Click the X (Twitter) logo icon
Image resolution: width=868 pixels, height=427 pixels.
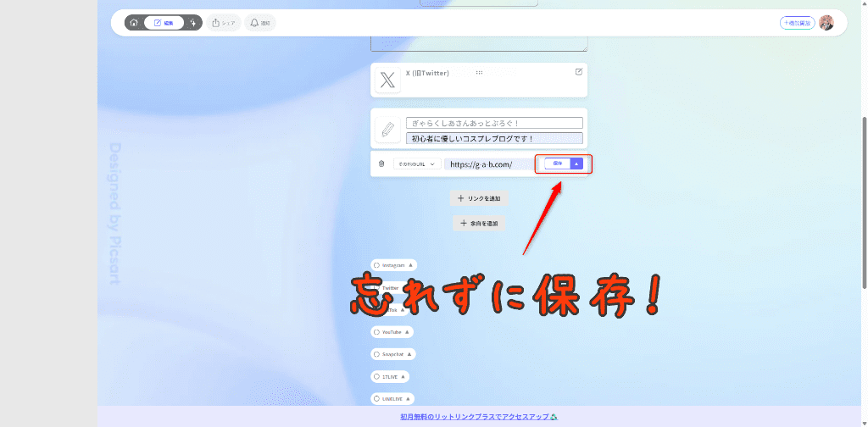tap(387, 80)
